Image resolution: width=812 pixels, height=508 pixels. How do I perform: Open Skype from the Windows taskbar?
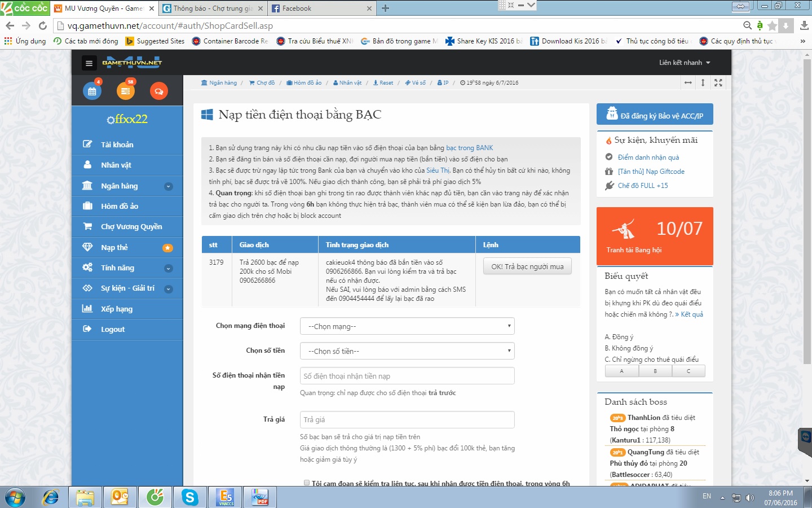pos(189,497)
